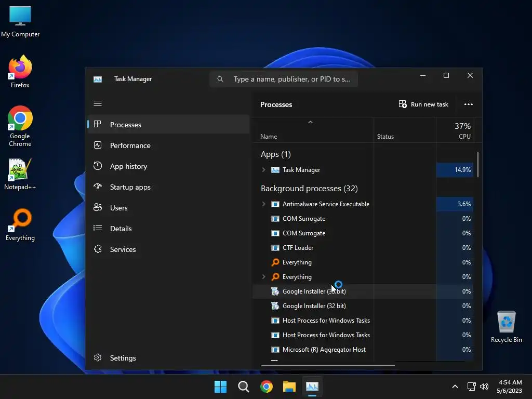Open My Computer desktop icon
532x399 pixels.
pyautogui.click(x=20, y=21)
